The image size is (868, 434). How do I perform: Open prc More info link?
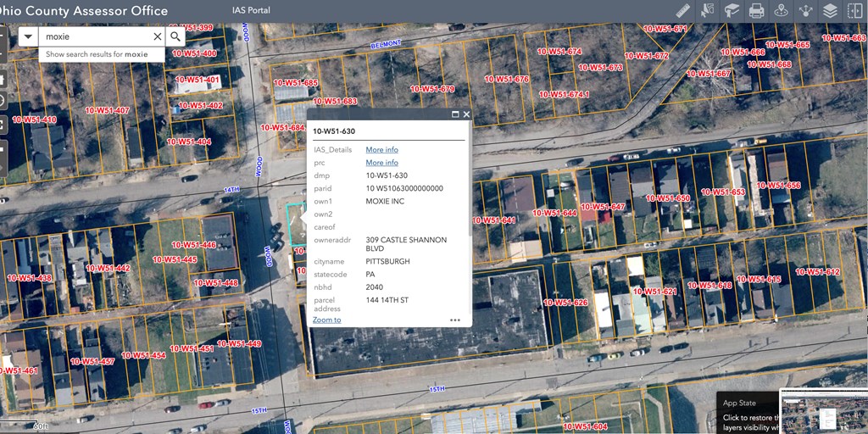(381, 163)
